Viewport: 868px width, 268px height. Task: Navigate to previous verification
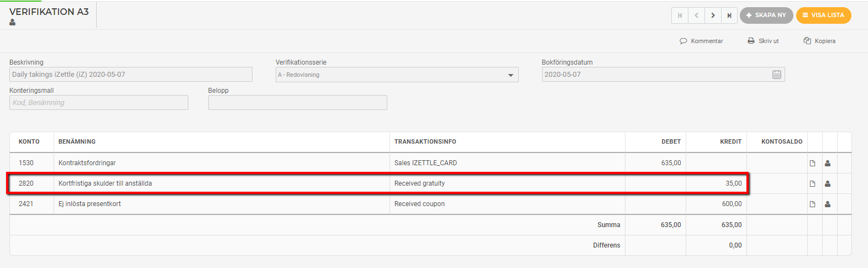[696, 15]
